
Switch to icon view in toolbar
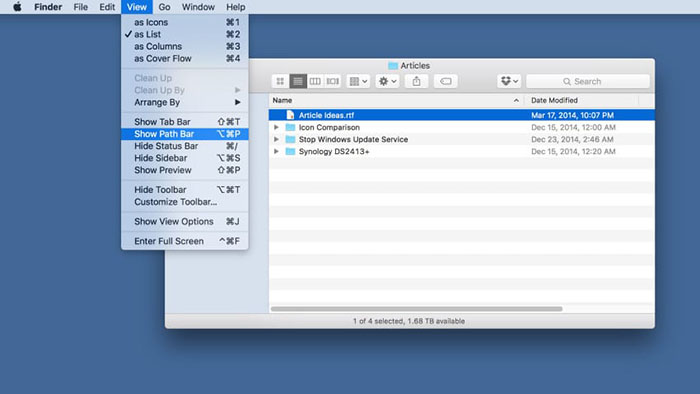(280, 81)
